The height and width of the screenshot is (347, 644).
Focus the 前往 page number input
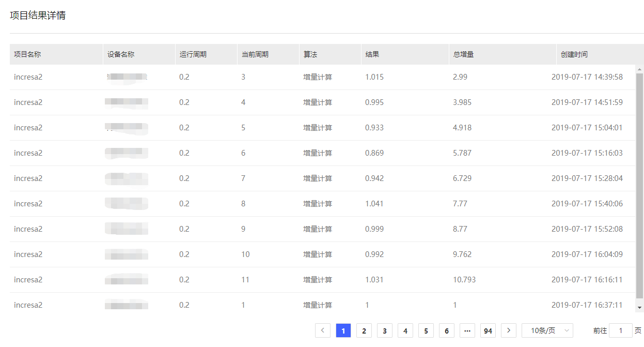coord(621,330)
